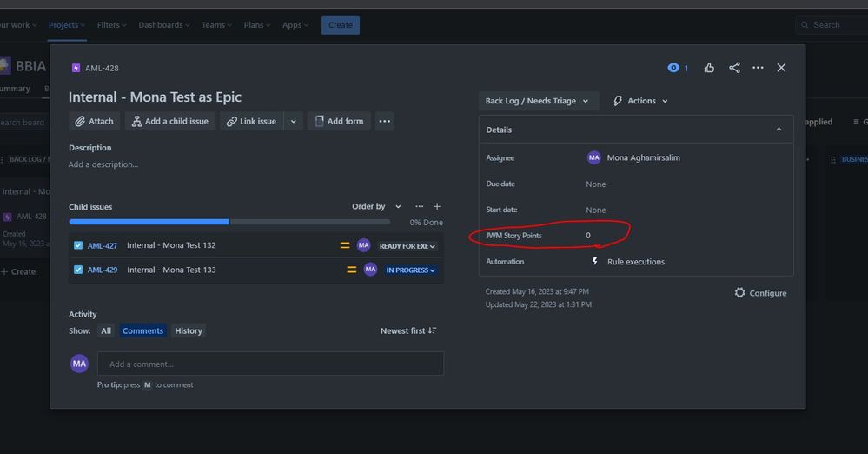Viewport: 868px width, 454px height.
Task: Switch to the History activity tab
Action: click(x=189, y=331)
